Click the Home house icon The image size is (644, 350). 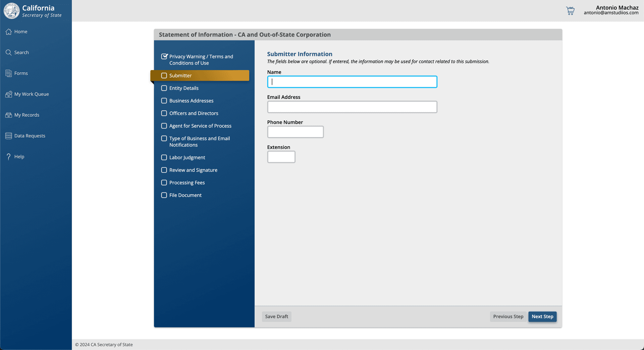coord(9,32)
